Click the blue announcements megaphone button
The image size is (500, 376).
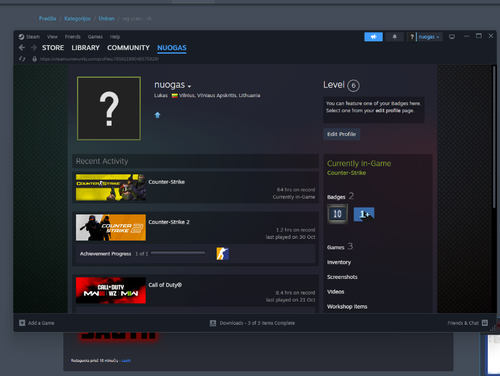point(373,37)
